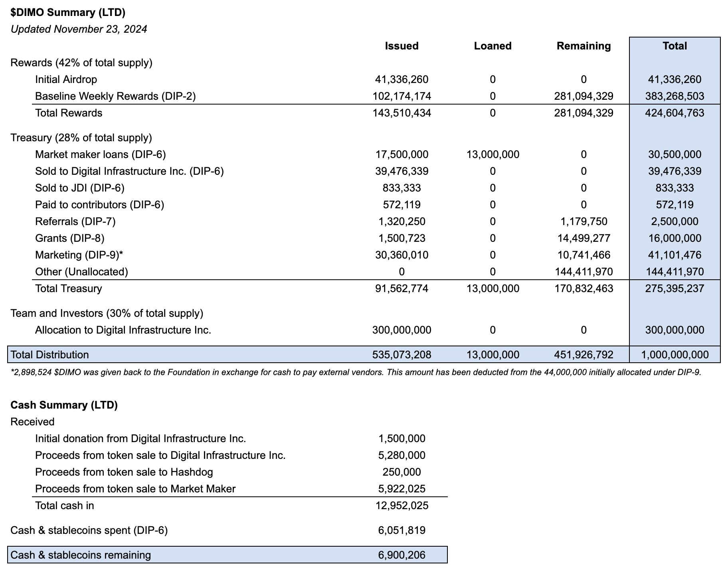Viewport: 728px width, 569px height.
Task: Select Grants (DIP-8) total cell 16,000,000
Action: point(675,238)
